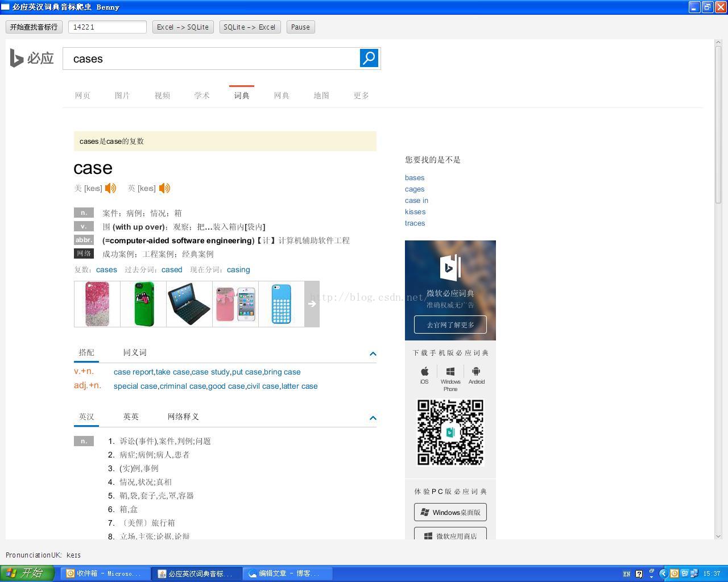Switch to the 网页 tab

pyautogui.click(x=82, y=95)
